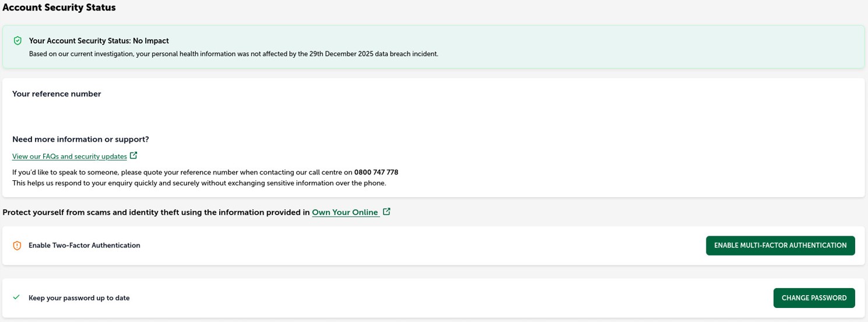Click external link icon beside Own Your Online
Image resolution: width=868 pixels, height=322 pixels.
coord(386,212)
